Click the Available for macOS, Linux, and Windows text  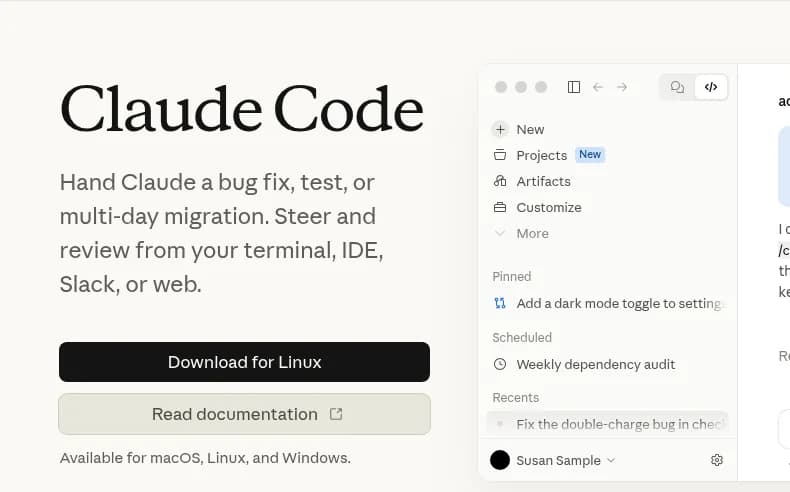(x=205, y=458)
